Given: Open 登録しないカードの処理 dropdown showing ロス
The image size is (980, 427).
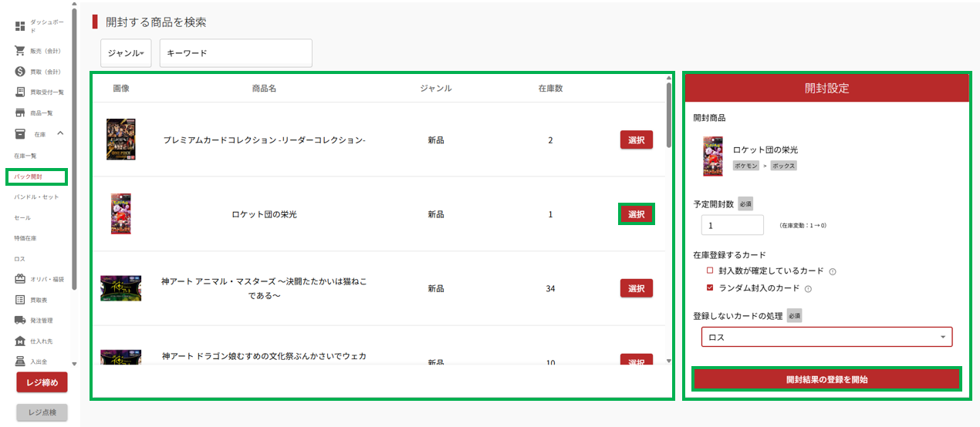Looking at the screenshot, I should pos(826,337).
